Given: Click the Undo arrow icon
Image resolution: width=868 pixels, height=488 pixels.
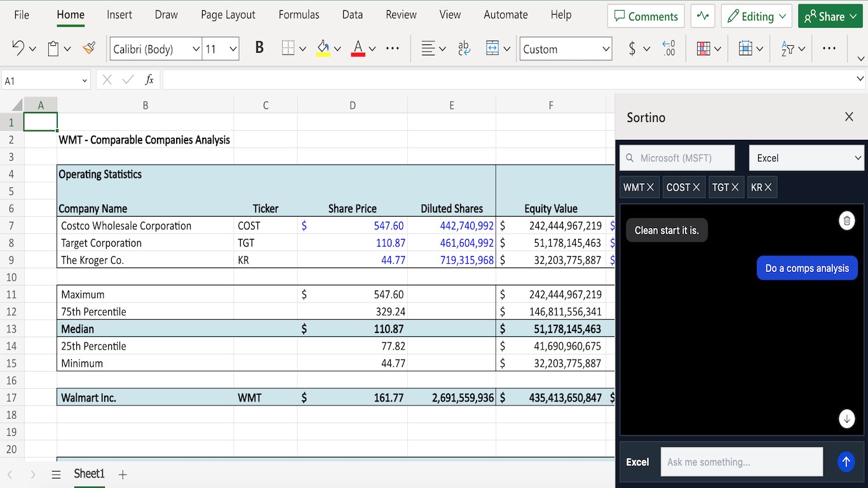Looking at the screenshot, I should (x=18, y=48).
